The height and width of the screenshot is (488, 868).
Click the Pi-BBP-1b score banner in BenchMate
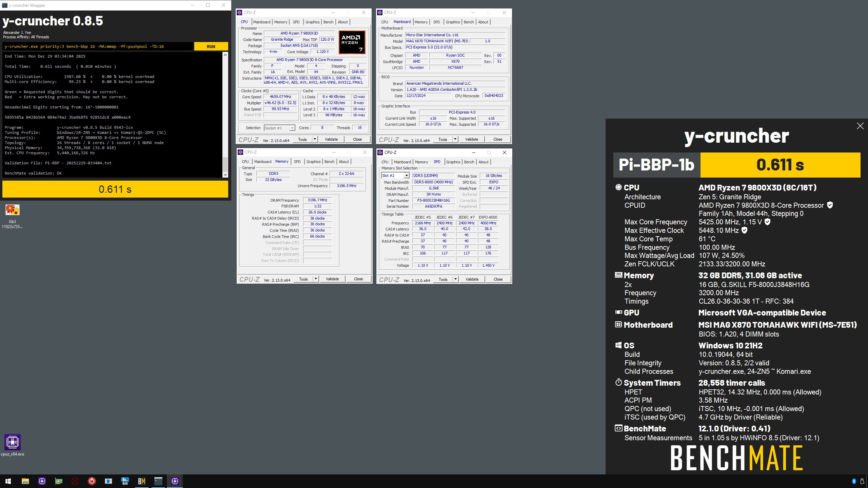coord(737,165)
